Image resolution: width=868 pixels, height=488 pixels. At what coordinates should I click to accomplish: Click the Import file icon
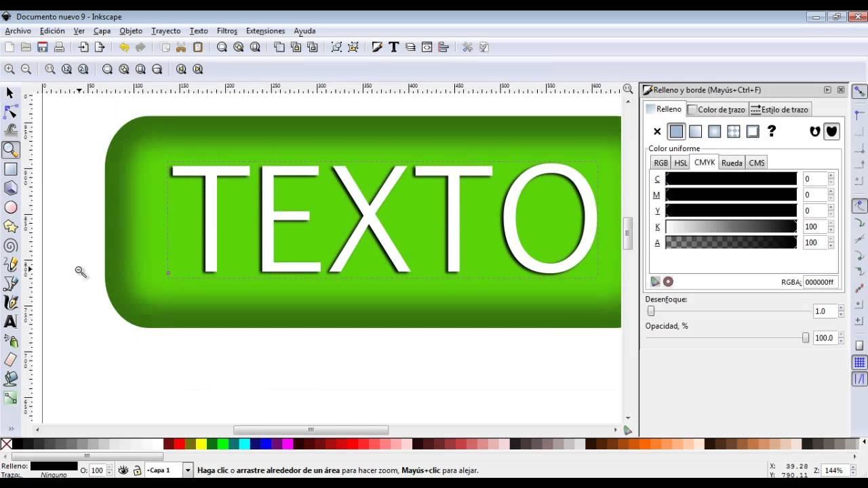coord(83,47)
